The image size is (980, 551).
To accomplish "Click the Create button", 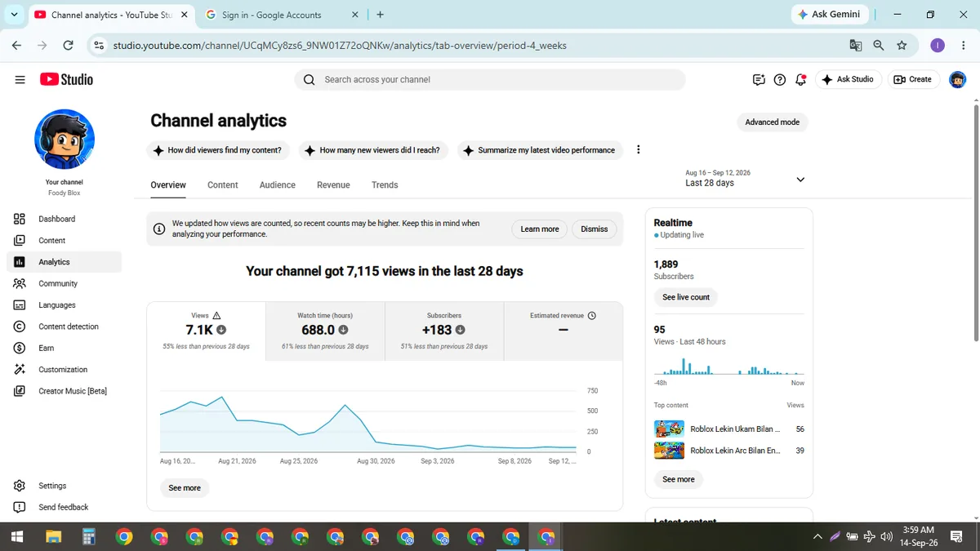I will (913, 79).
